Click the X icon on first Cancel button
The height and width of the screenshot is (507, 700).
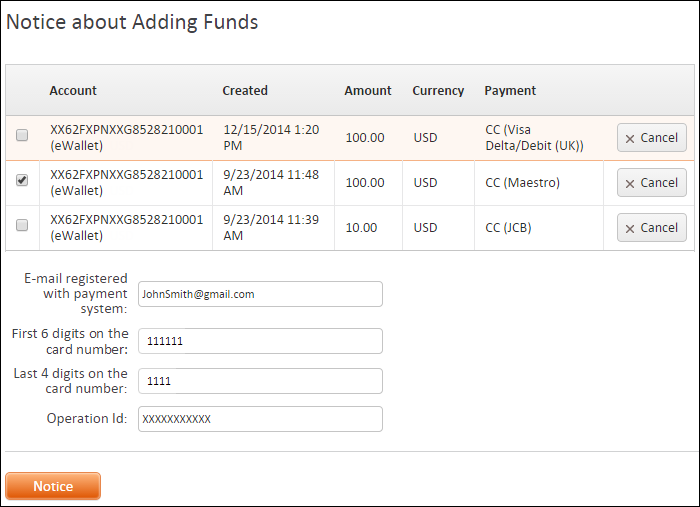(x=630, y=139)
